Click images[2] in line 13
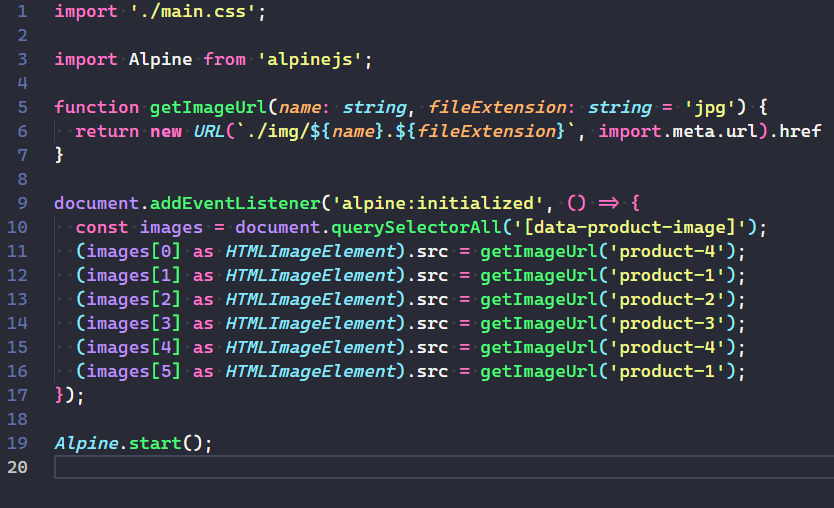Viewport: 834px width, 508px height. tap(134, 299)
